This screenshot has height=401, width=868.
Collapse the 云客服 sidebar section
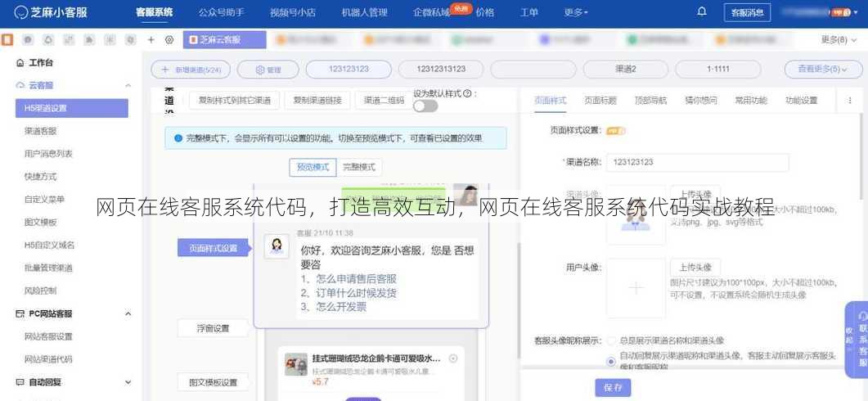coord(128,85)
